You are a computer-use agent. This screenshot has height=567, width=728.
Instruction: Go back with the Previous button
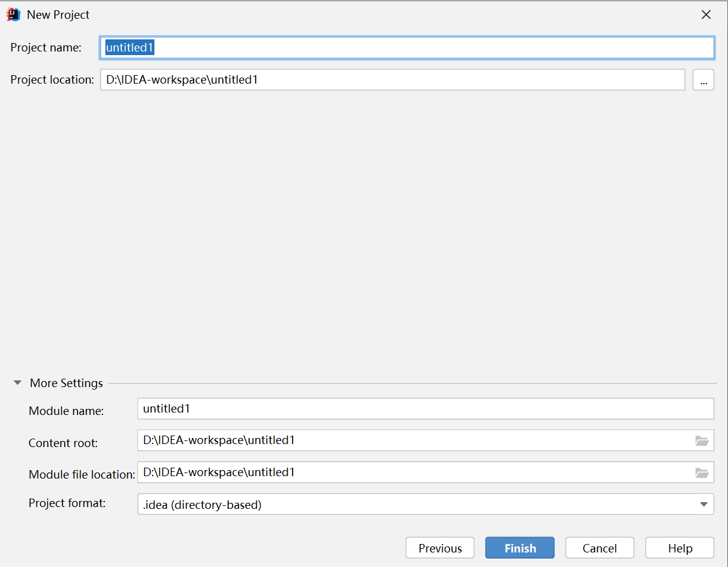tap(440, 548)
